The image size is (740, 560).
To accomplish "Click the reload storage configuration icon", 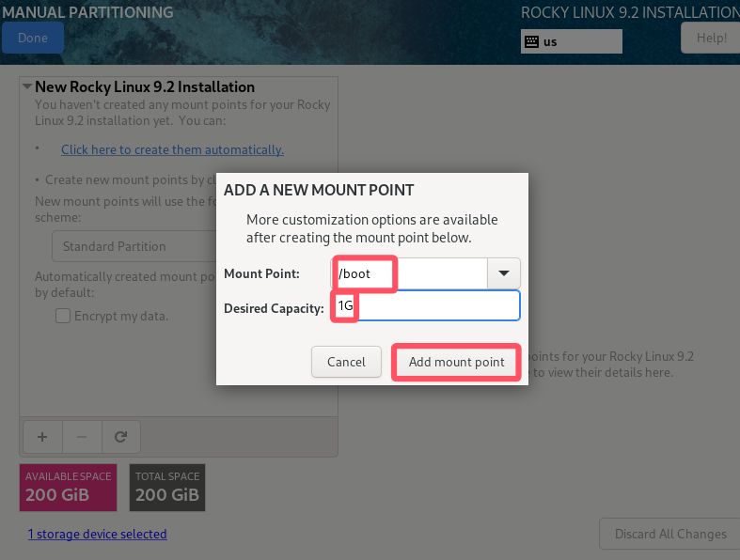I will coord(120,437).
